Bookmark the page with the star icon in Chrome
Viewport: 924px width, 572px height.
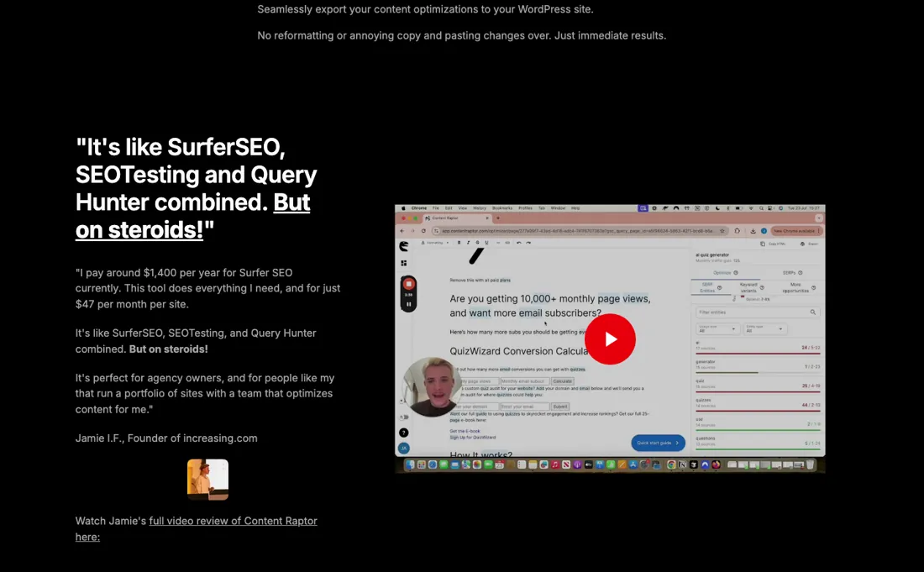722,231
